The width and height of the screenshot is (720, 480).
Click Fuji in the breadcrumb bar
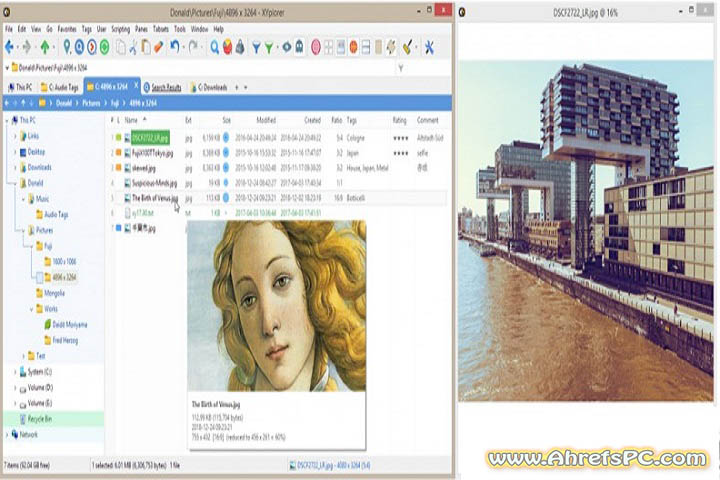point(114,103)
